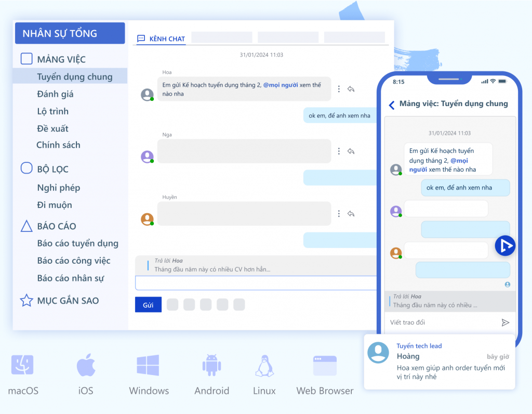This screenshot has width=532, height=414.
Task: Select Tuyển dụng chung in sidebar
Action: tap(74, 77)
